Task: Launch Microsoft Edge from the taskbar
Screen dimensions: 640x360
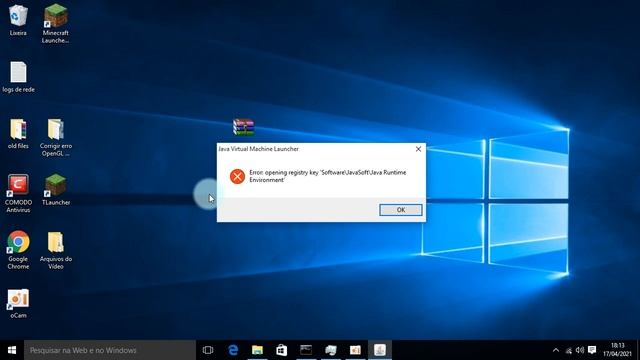Action: click(233, 350)
